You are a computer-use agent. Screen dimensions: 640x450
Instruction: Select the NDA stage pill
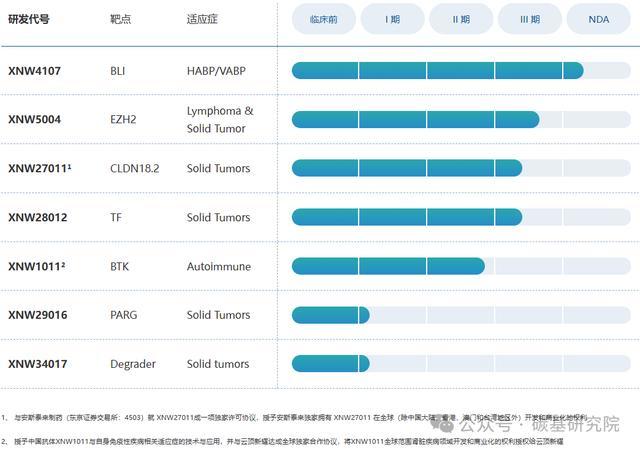598,19
